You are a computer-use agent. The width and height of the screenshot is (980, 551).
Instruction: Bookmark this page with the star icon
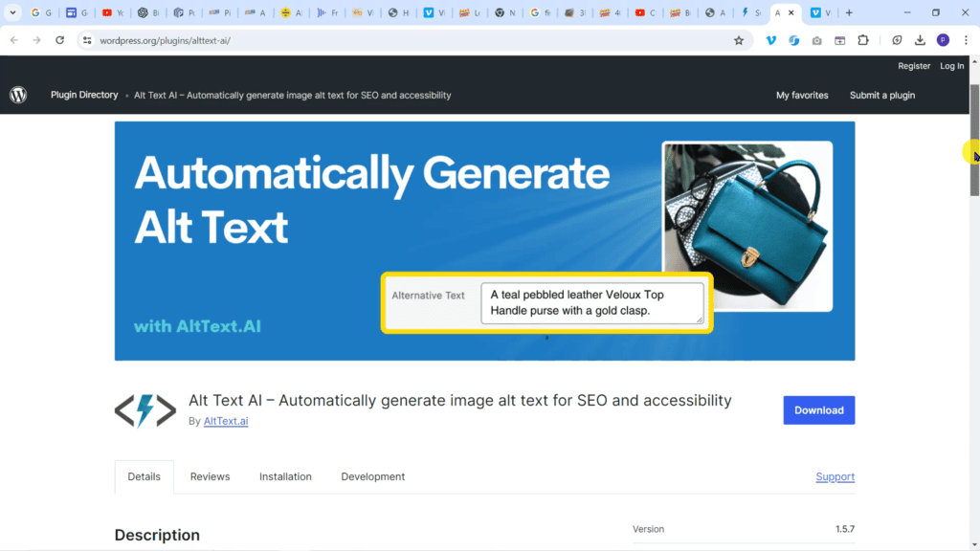(739, 40)
